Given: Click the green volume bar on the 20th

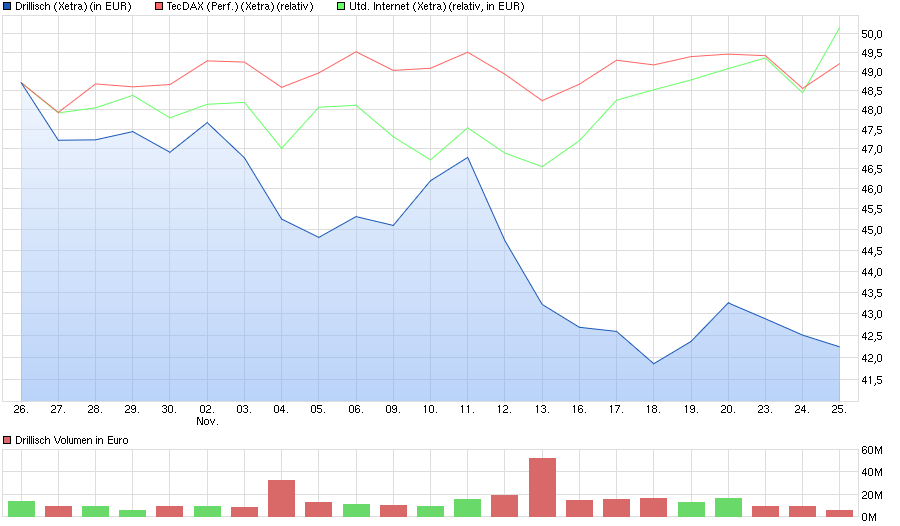Looking at the screenshot, I should click(x=728, y=508).
